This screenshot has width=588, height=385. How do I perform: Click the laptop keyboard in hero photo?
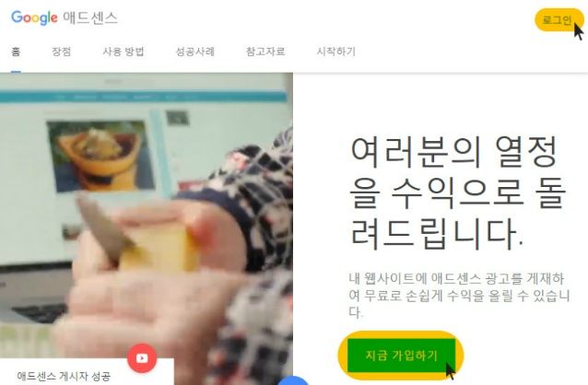40,313
